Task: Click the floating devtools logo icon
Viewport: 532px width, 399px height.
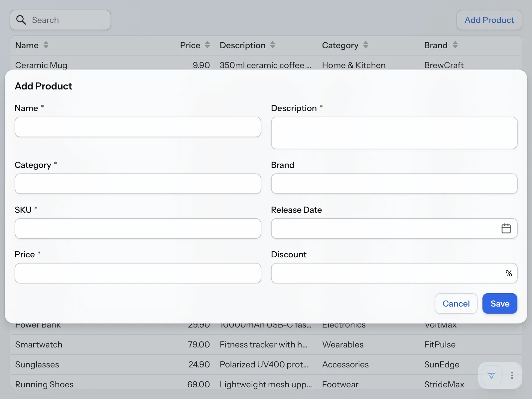Action: tap(491, 376)
